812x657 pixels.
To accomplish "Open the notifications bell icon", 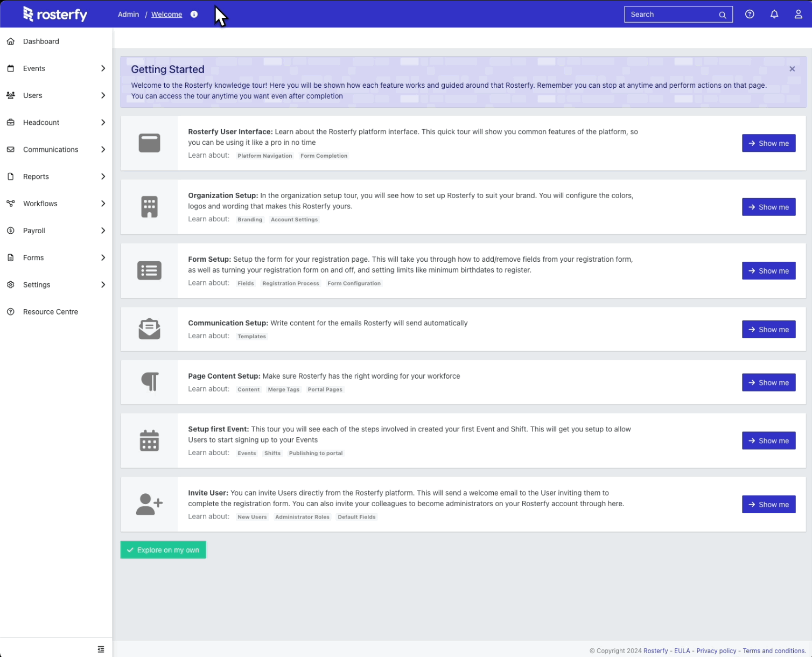I will 774,15.
